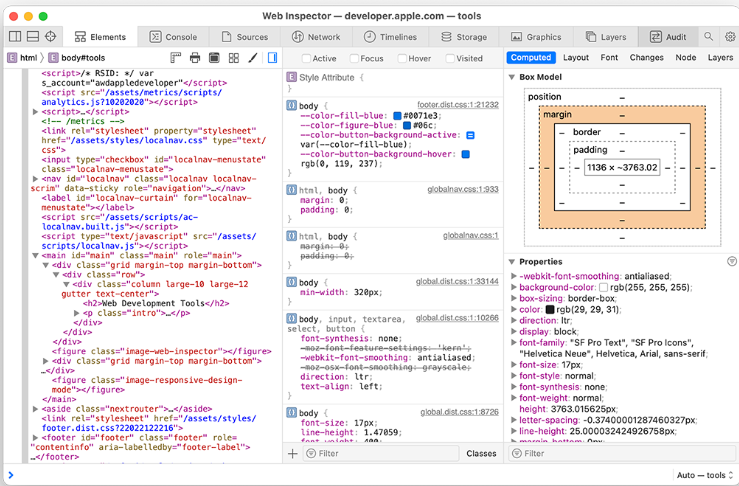Enable the Active pseudo-class checkbox
This screenshot has width=739, height=486.
(305, 59)
